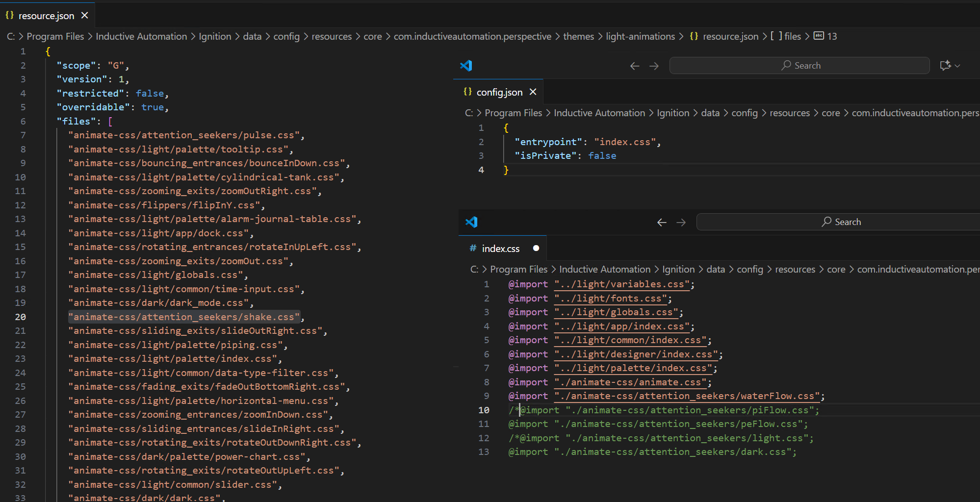Open the Copilot chat icon

click(x=945, y=66)
